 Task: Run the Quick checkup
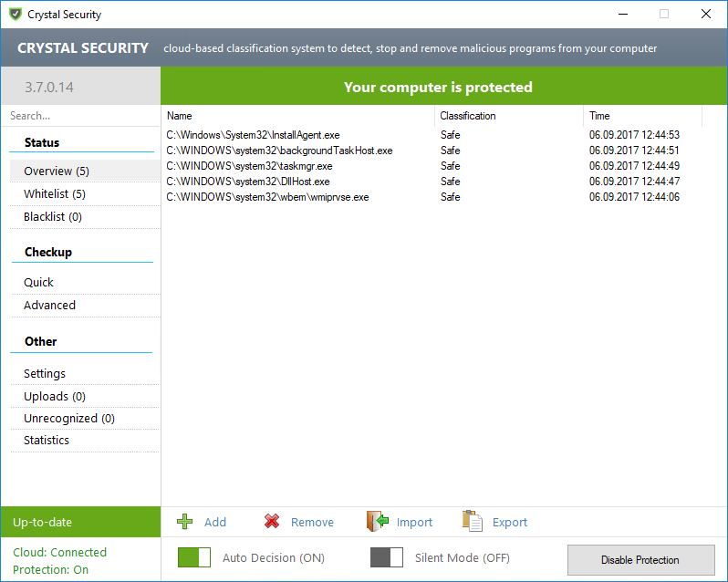39,283
